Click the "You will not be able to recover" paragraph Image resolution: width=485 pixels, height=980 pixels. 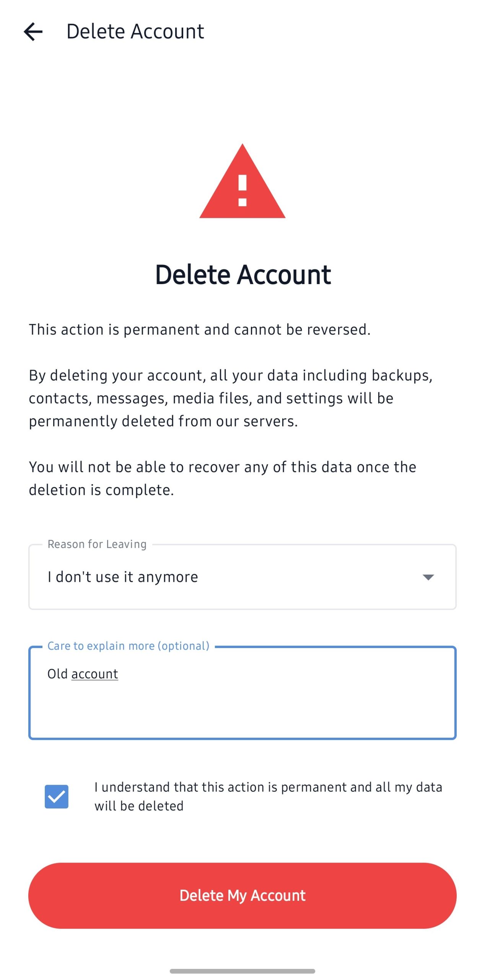(x=222, y=478)
